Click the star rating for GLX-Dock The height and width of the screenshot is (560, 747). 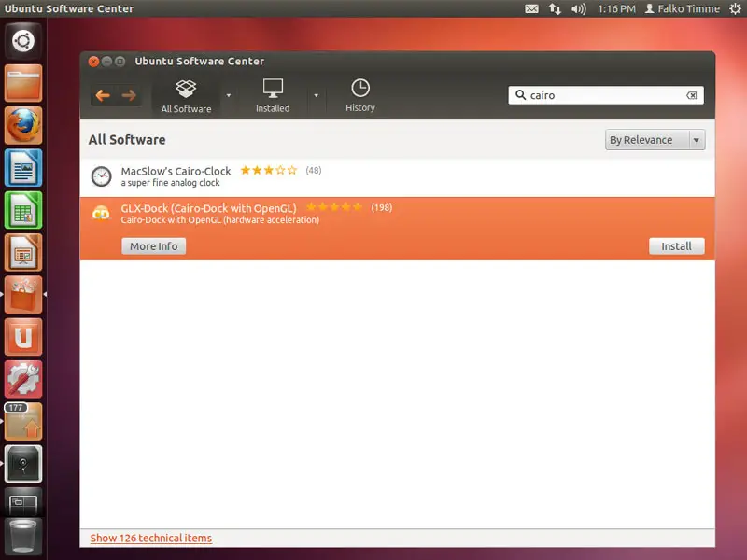click(334, 207)
